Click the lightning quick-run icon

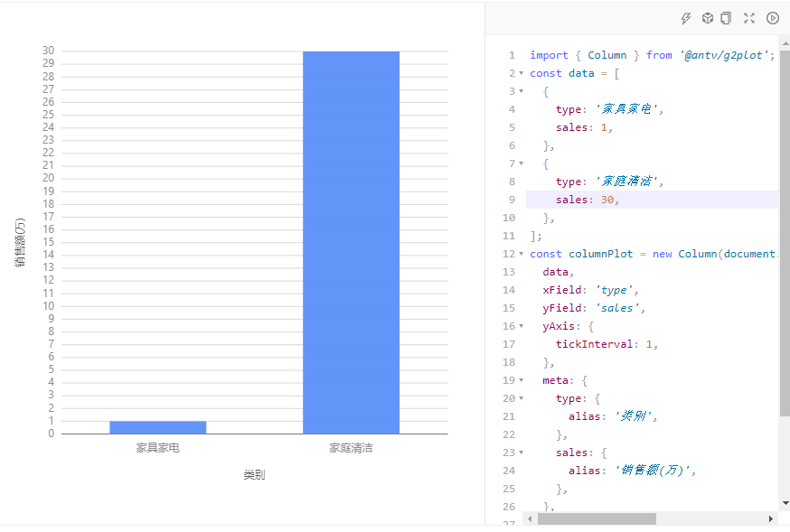point(684,17)
